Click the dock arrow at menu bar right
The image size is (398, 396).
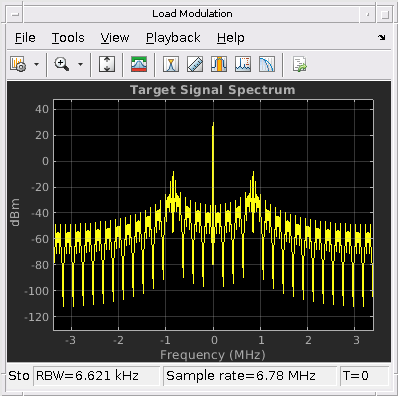[x=382, y=37]
